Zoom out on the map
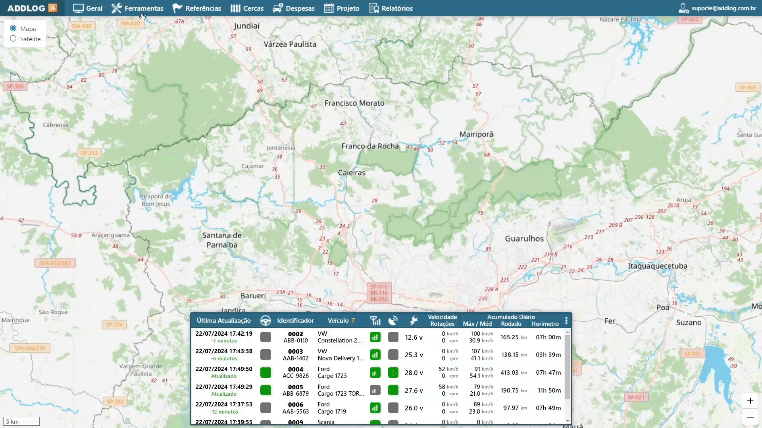The height and width of the screenshot is (428, 762). (x=750, y=416)
